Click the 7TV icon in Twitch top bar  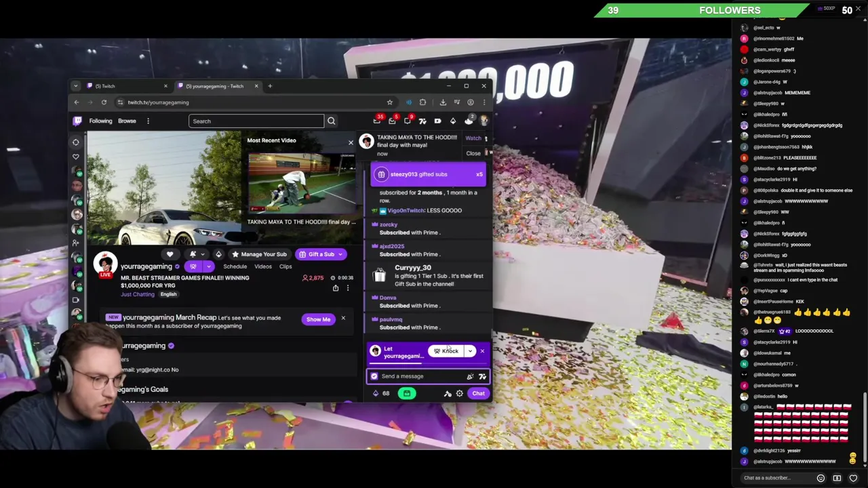[422, 121]
